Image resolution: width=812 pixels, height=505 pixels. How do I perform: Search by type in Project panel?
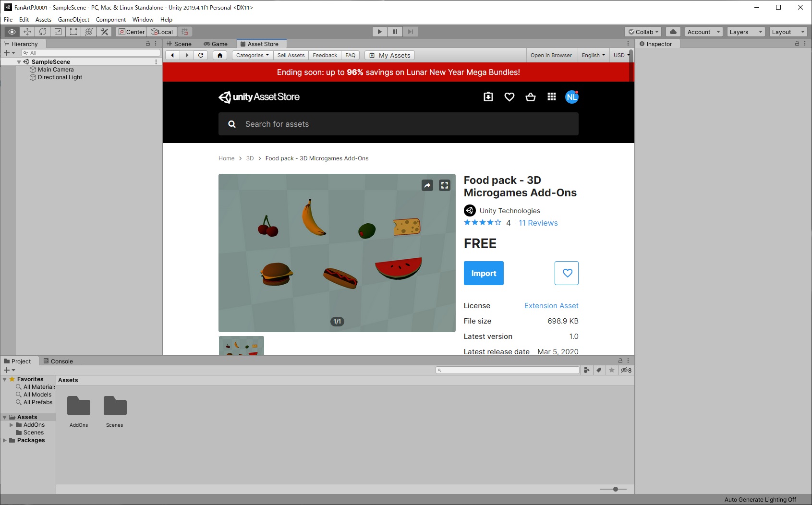pos(586,370)
